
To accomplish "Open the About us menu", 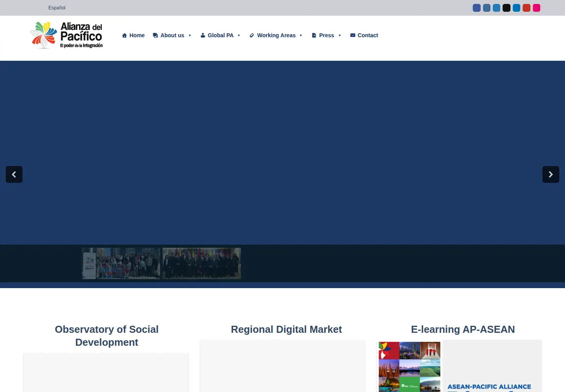I will click(169, 35).
